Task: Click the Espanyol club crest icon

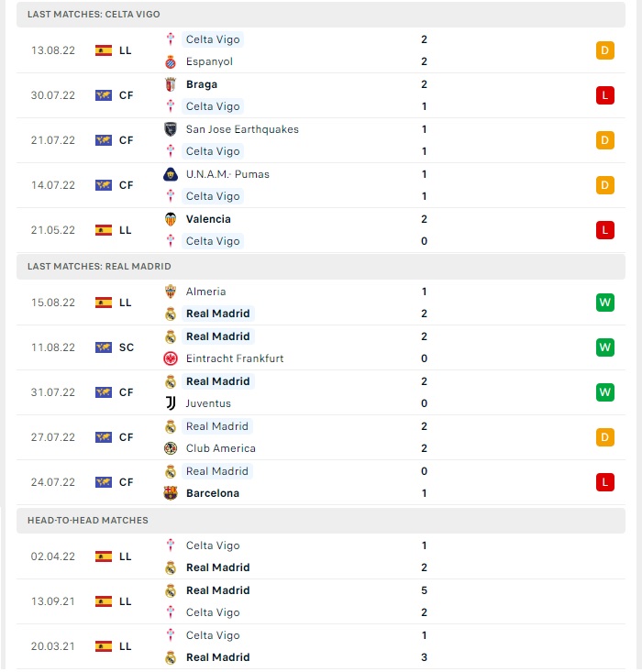Action: click(171, 61)
